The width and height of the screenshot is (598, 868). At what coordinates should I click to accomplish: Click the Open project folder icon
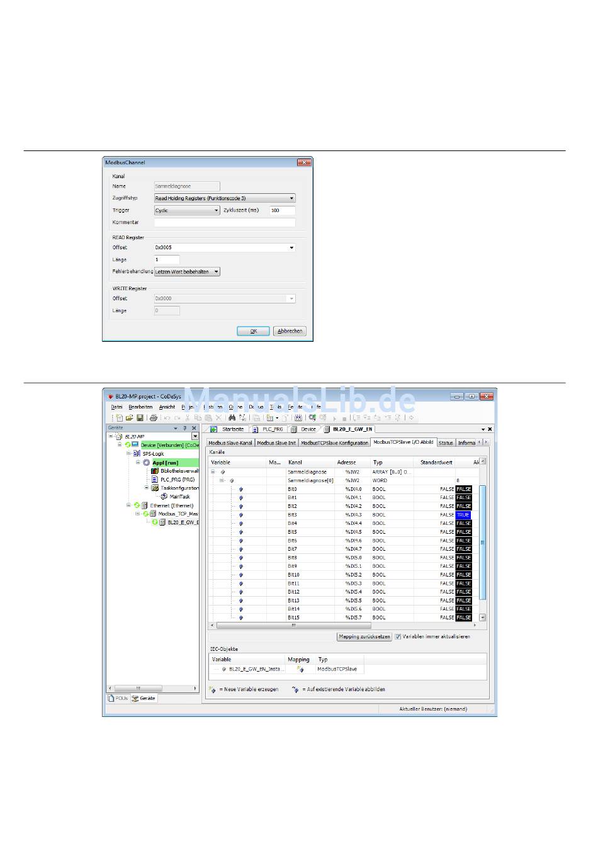pyautogui.click(x=129, y=417)
